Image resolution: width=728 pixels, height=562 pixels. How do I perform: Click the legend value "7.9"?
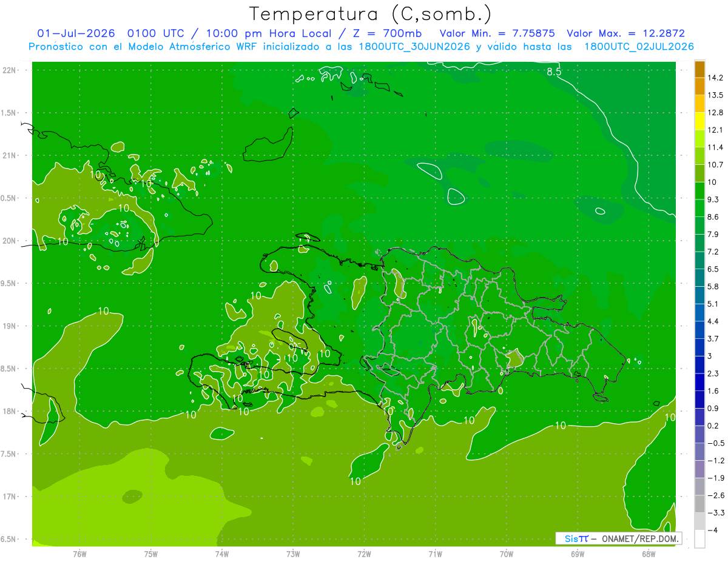[714, 235]
